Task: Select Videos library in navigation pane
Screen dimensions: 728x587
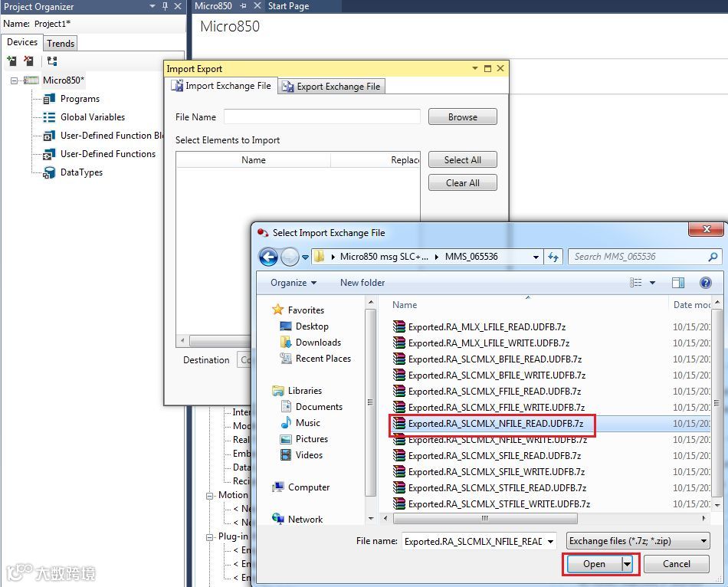Action: pyautogui.click(x=309, y=455)
